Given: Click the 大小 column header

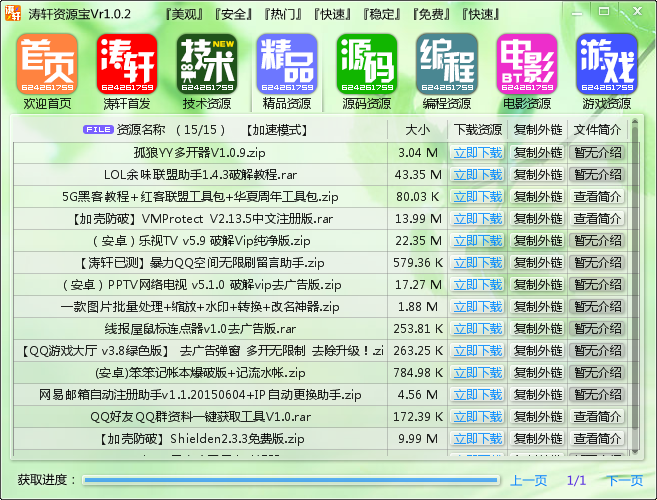Looking at the screenshot, I should (x=417, y=130).
